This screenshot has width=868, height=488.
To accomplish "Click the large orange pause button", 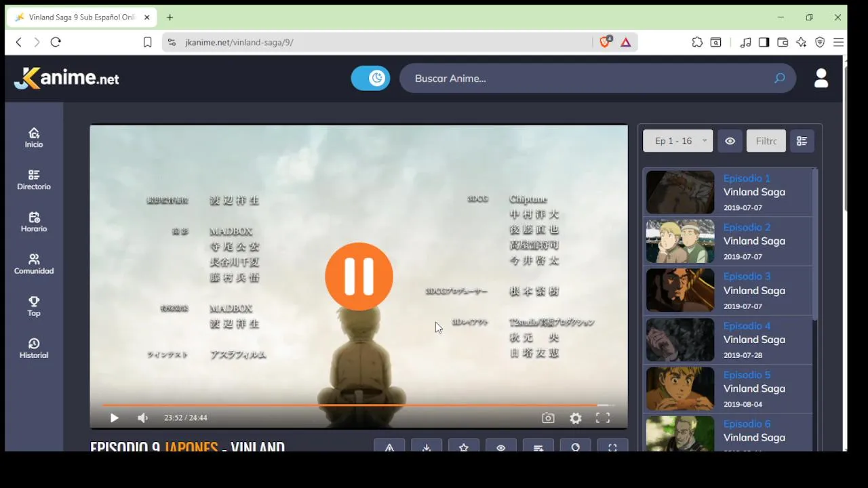I will pyautogui.click(x=359, y=277).
